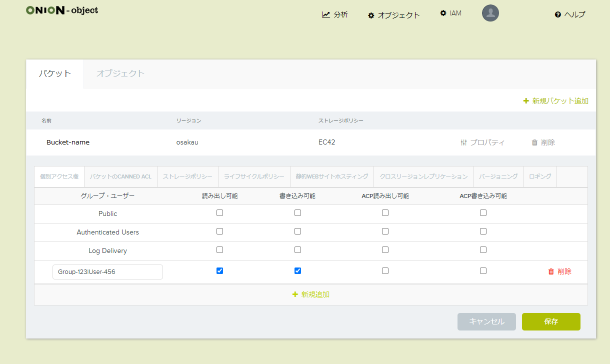Open Bucket-name プロパティ sliders icon
Screen dimensions: 610x364
click(463, 142)
